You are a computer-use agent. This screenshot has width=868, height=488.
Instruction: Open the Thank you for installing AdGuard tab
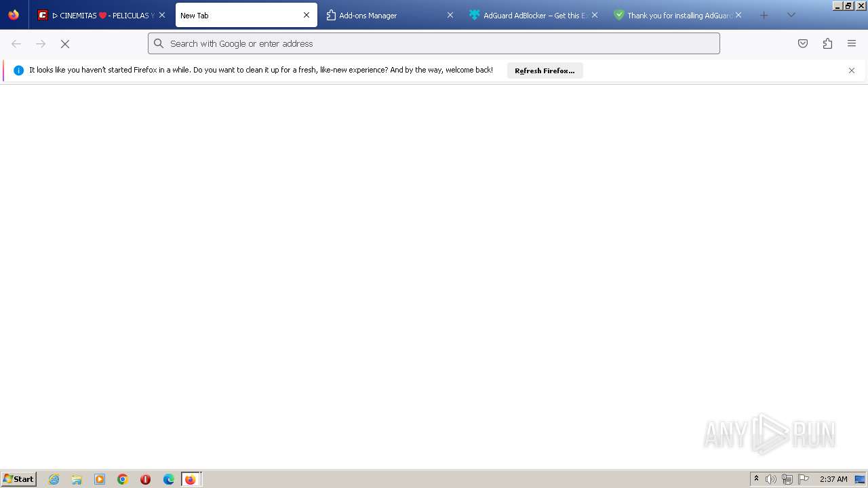tap(677, 15)
